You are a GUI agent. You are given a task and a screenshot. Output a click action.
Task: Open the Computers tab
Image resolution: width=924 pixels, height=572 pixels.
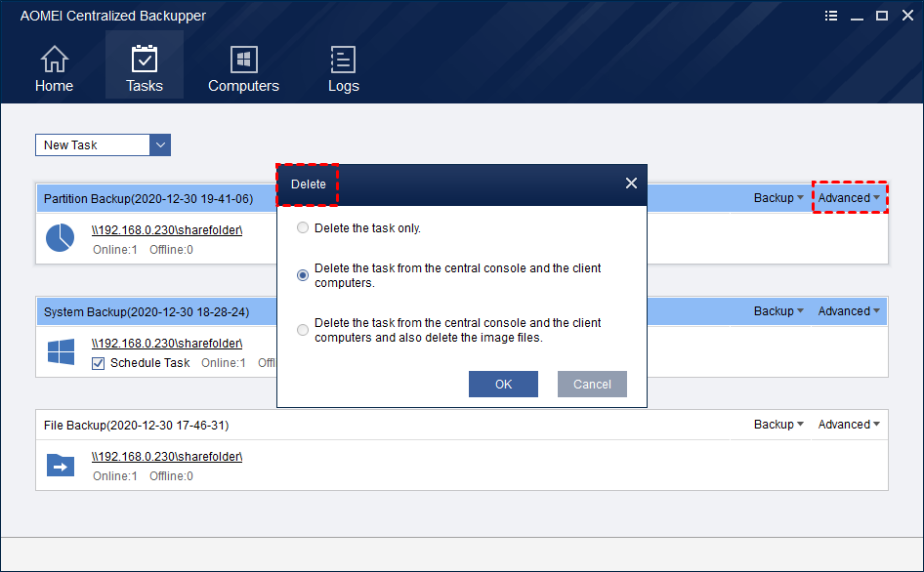coord(243,69)
